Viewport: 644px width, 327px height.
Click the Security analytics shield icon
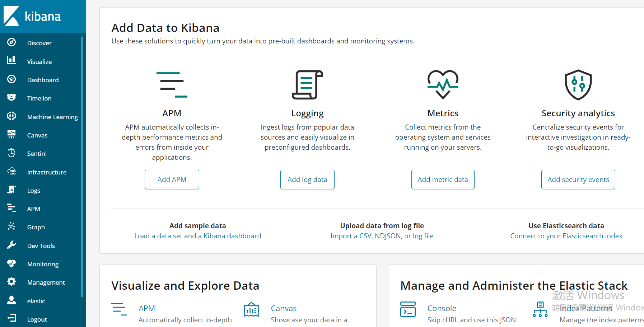[x=578, y=85]
